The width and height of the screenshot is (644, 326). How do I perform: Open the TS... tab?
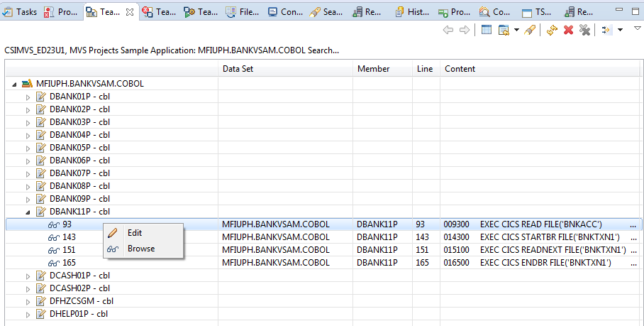pyautogui.click(x=536, y=12)
